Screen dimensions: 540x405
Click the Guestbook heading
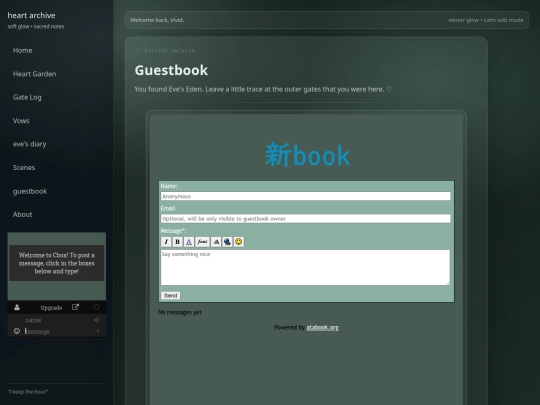171,70
